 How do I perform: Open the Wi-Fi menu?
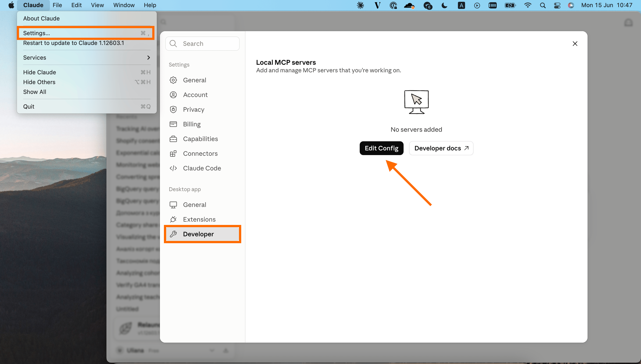528,5
